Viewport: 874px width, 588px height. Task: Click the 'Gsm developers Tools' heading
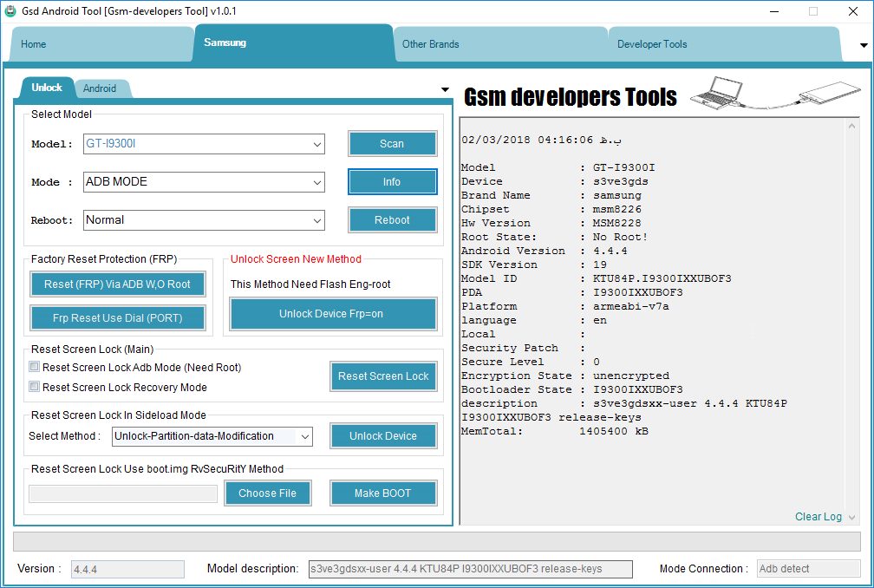pos(571,97)
